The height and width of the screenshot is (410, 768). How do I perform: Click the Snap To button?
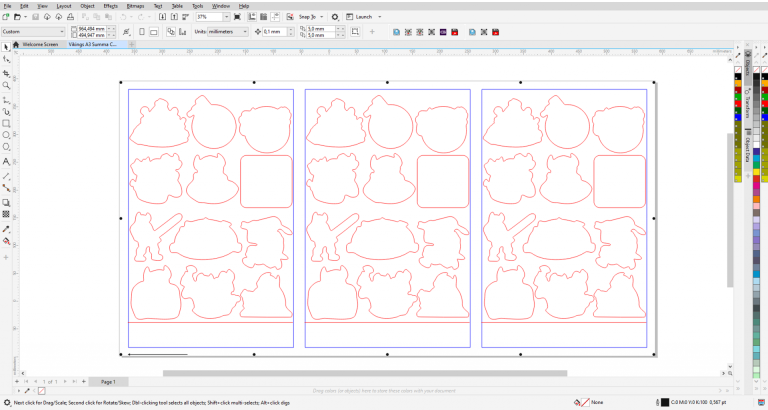(311, 17)
